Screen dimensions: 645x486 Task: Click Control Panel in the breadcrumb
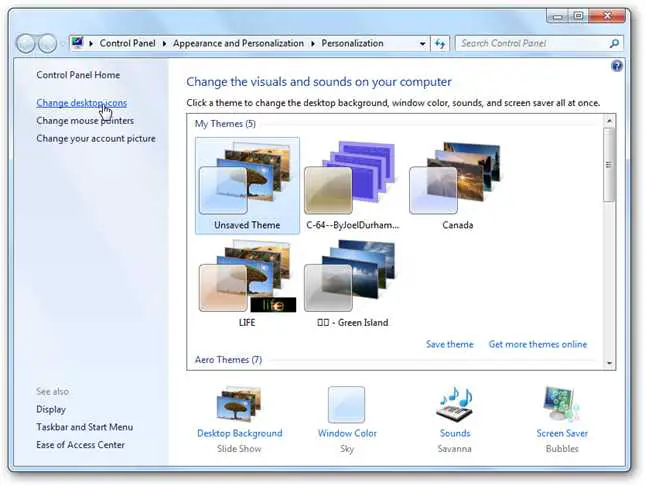coord(128,43)
